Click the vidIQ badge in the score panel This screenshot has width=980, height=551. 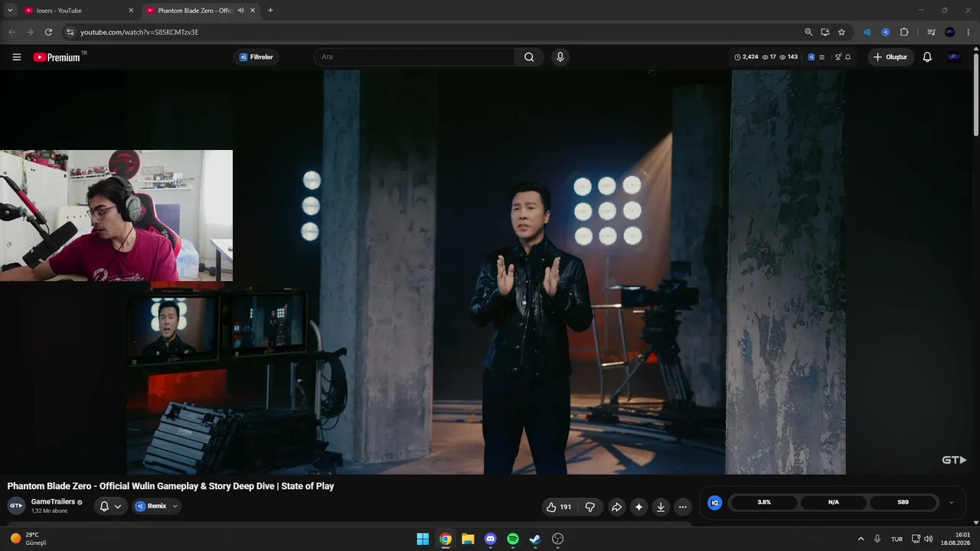714,503
